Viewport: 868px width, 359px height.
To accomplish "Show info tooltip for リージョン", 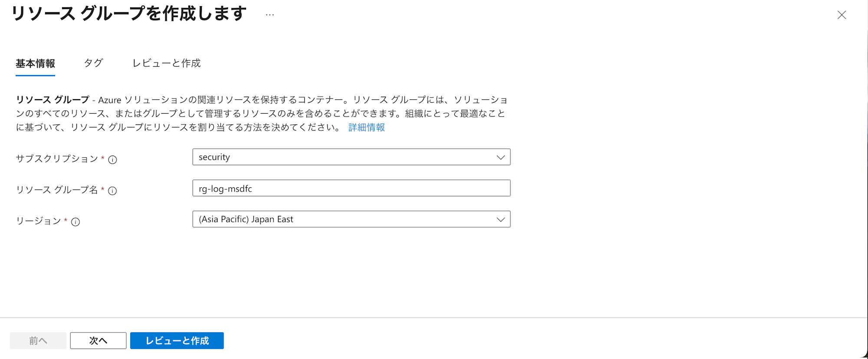I will click(76, 222).
